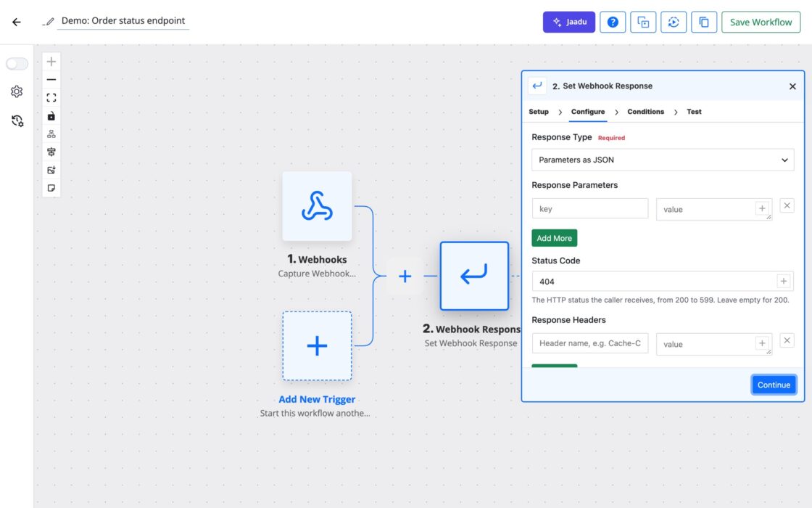Switch to the Configure tab
The height and width of the screenshot is (508, 812).
coord(588,112)
